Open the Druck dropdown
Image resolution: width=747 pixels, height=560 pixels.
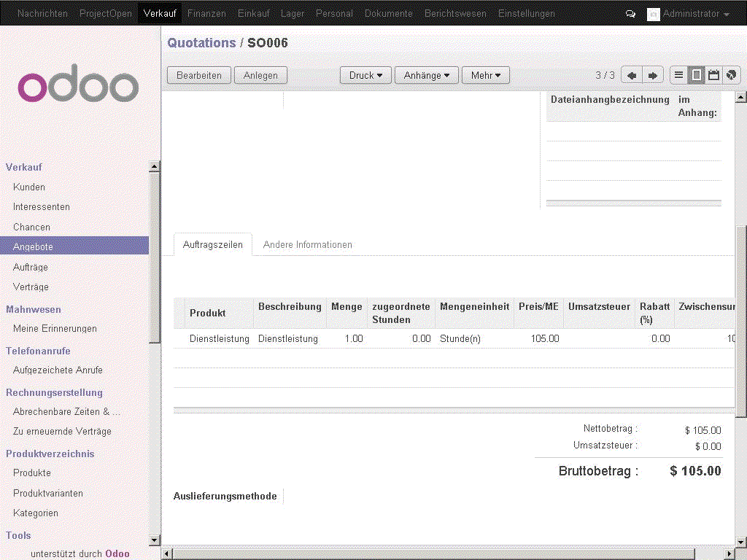pyautogui.click(x=365, y=75)
